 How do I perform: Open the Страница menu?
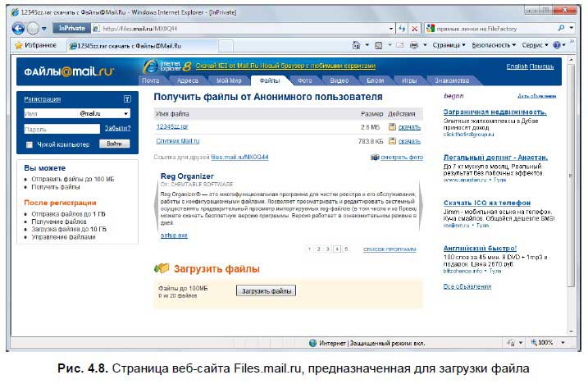point(449,45)
